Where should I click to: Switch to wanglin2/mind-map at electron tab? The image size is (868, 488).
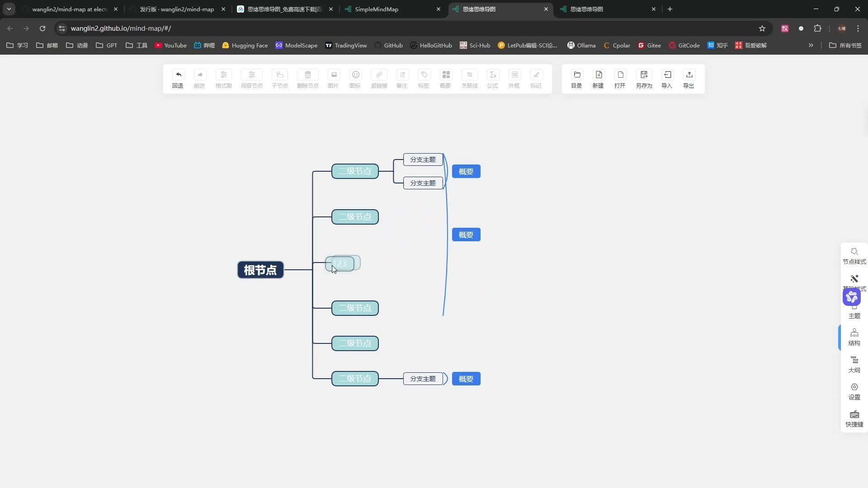[x=70, y=9]
